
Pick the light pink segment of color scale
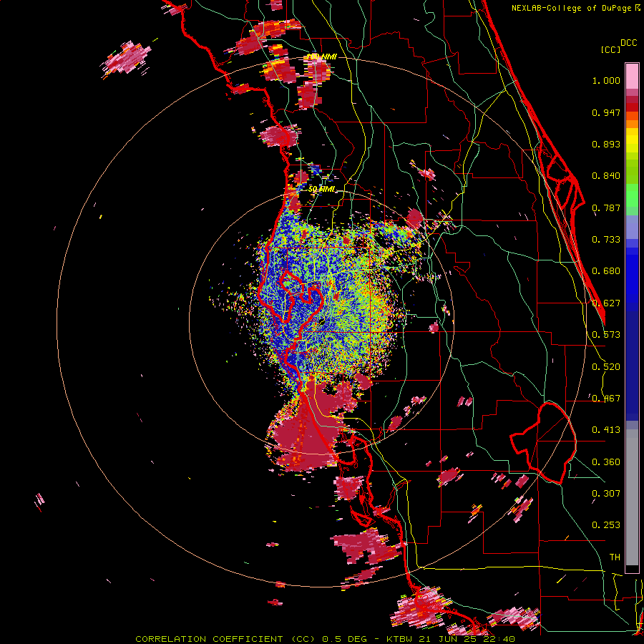[x=632, y=76]
